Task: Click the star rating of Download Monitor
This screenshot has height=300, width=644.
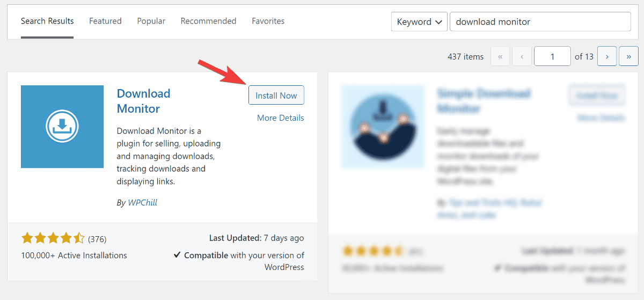Action: pos(53,238)
